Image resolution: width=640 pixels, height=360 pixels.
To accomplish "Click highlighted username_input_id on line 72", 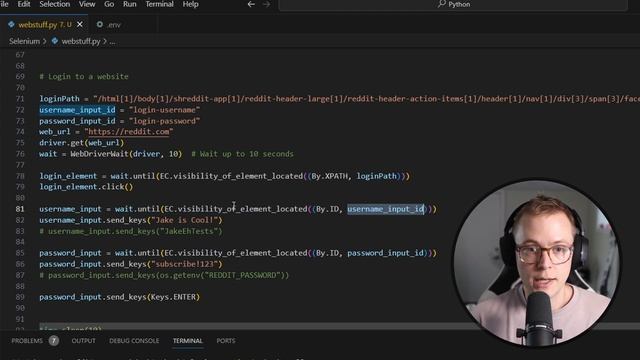I will pos(77,110).
